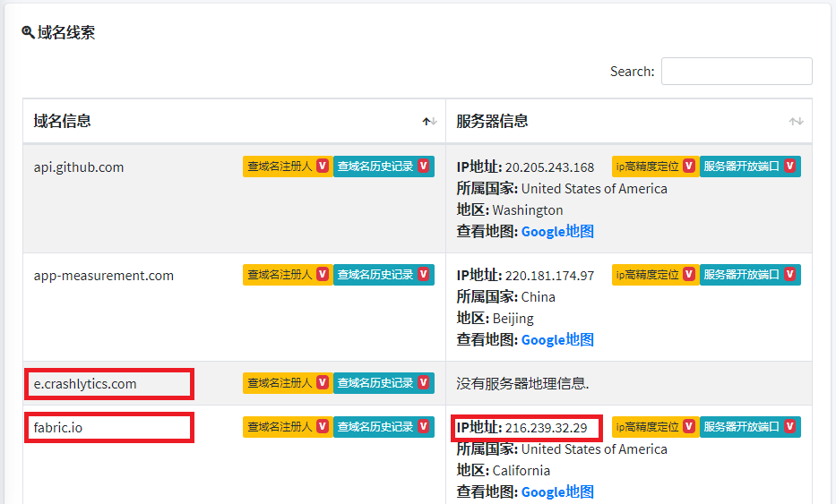Click 所属国家 China text
The height and width of the screenshot is (504, 836).
(x=505, y=296)
